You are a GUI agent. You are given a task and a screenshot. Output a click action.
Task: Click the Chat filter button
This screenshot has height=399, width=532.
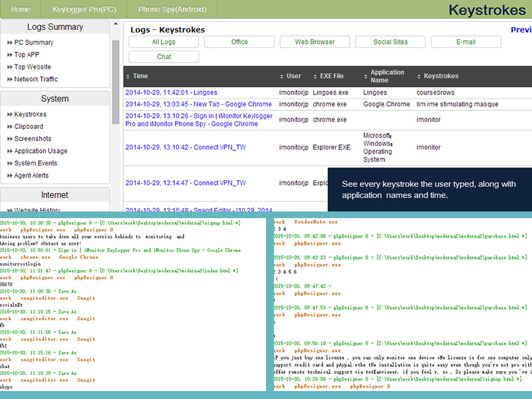click(164, 57)
